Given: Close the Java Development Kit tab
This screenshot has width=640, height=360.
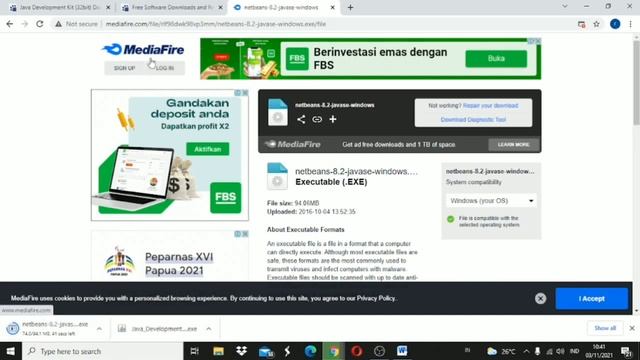Looking at the screenshot, I should [108, 7].
